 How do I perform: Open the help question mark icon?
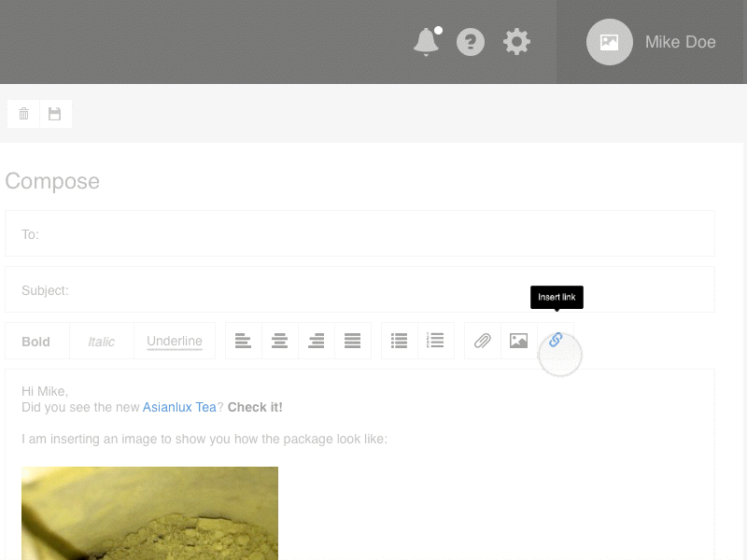[471, 42]
